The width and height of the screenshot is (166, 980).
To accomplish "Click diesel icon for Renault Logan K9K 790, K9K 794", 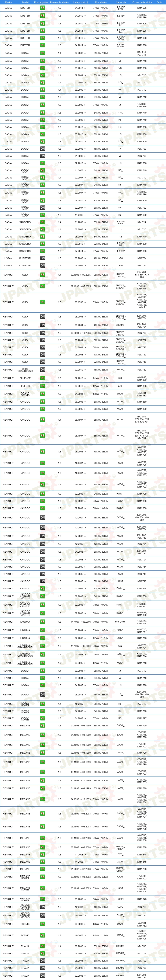I will tap(43, 695).
